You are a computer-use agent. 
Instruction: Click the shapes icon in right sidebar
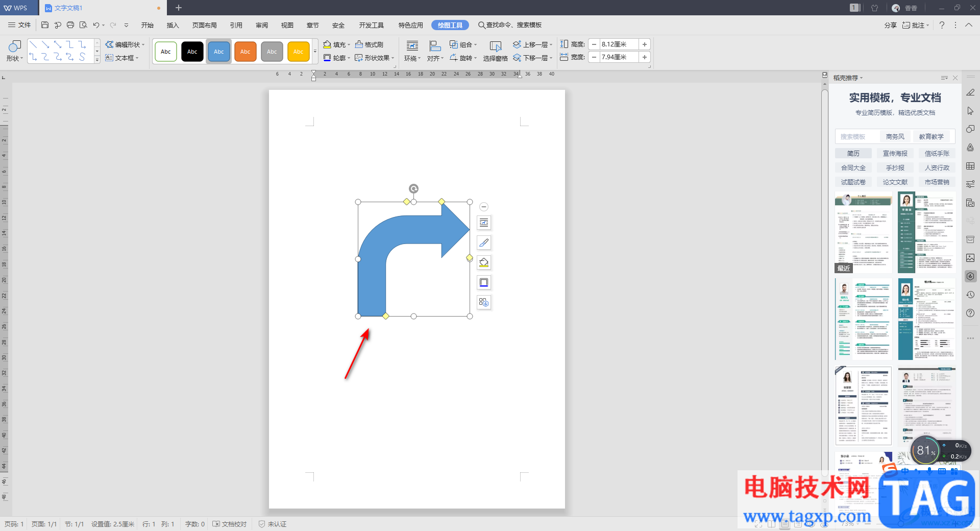(970, 129)
